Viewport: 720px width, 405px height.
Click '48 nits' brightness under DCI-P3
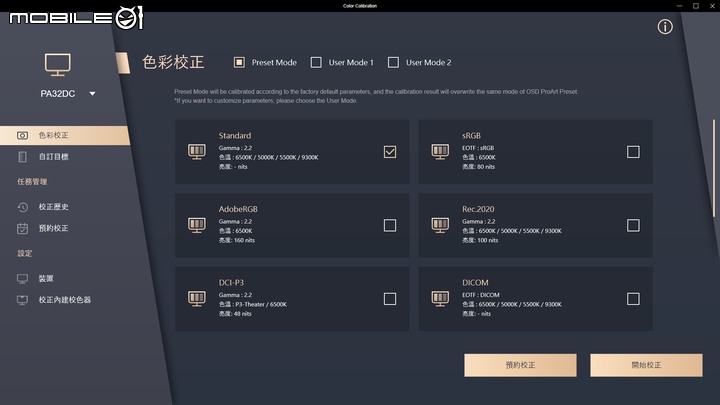click(x=242, y=314)
